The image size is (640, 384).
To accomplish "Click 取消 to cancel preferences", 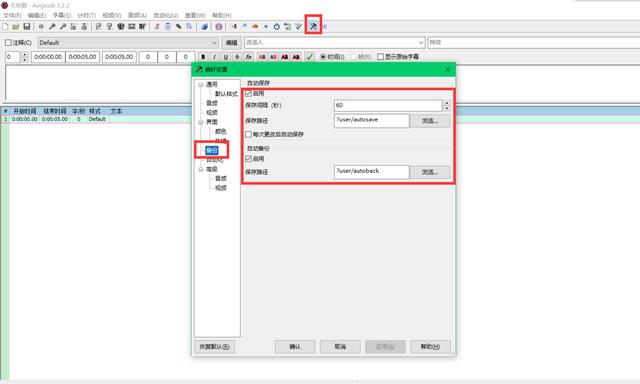I will point(340,346).
